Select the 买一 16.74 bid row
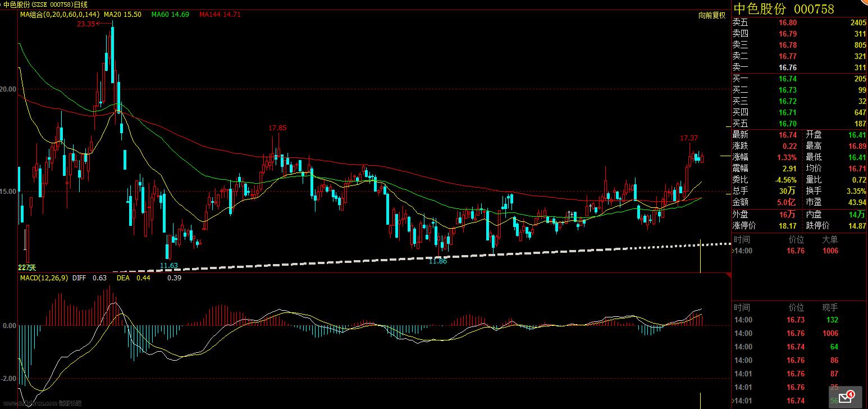This screenshot has width=868, height=409. (x=800, y=79)
